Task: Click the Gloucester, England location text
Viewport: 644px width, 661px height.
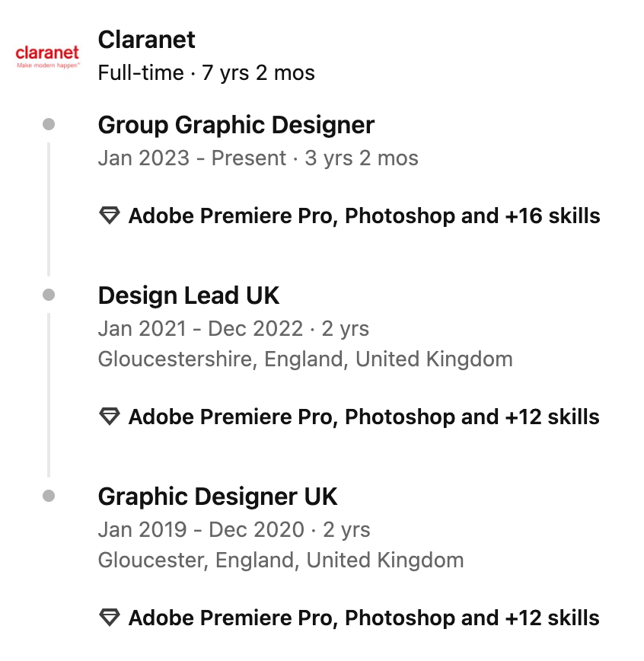Action: coord(281,560)
